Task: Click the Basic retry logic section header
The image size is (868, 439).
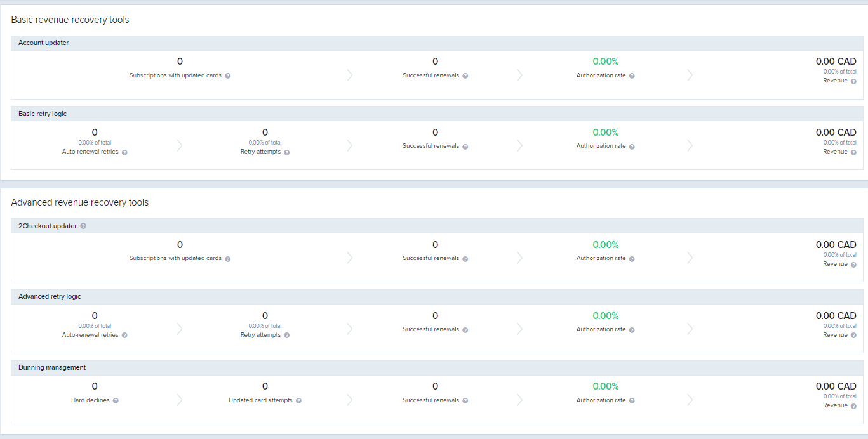Action: 437,114
